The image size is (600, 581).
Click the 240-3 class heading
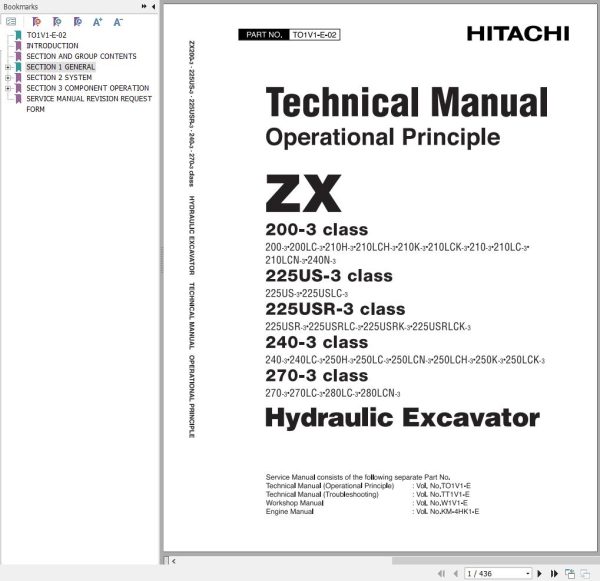point(317,343)
